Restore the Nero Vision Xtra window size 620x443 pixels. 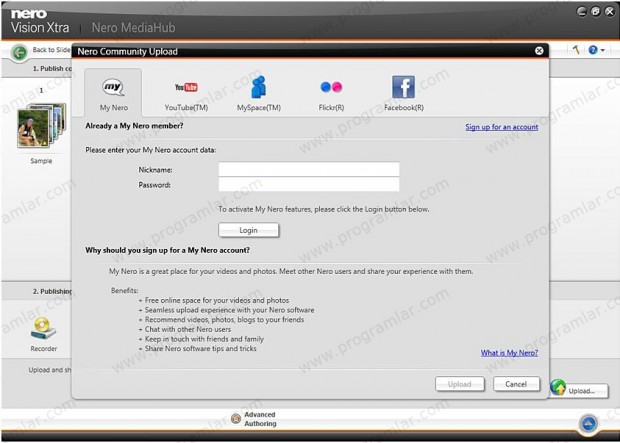[x=595, y=11]
